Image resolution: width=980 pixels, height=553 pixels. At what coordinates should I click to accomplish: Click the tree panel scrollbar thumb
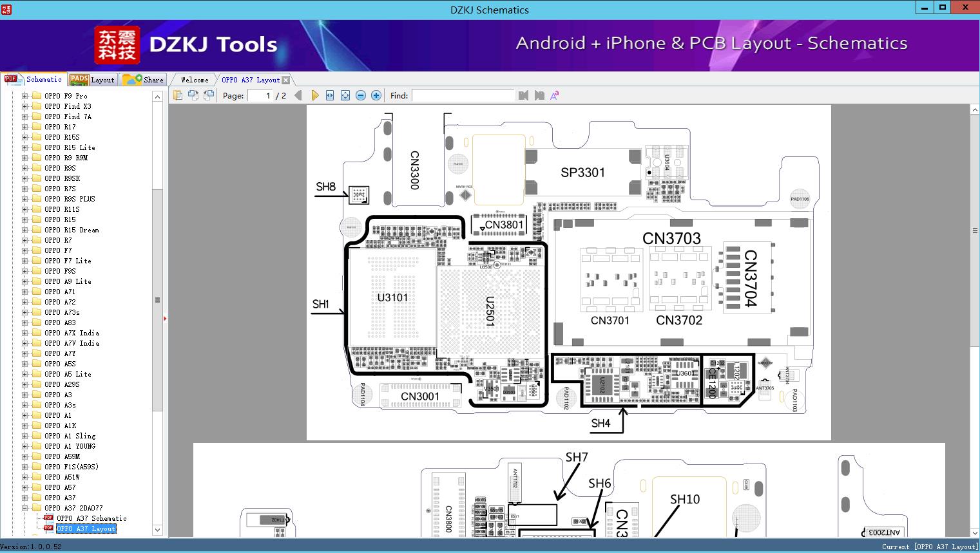pyautogui.click(x=157, y=300)
